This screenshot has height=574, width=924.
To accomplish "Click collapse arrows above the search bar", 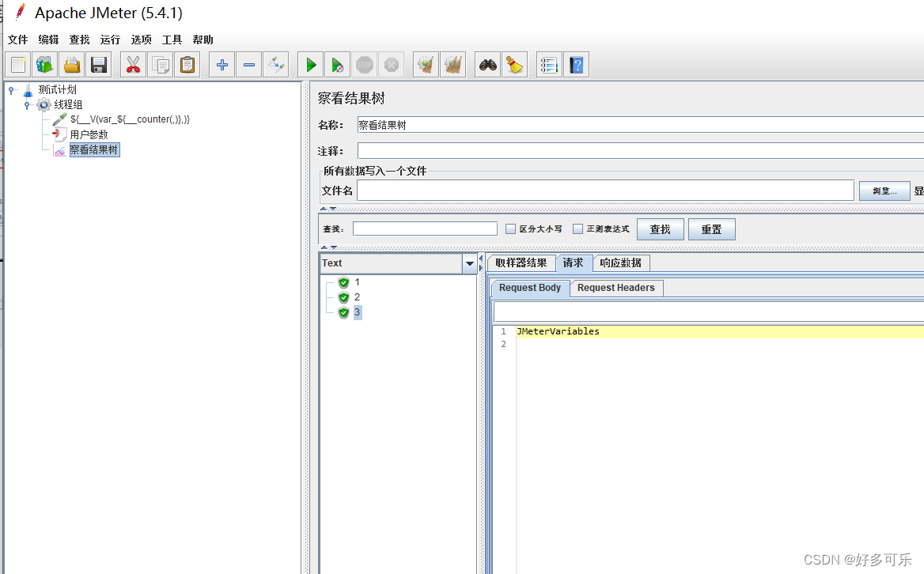I will pyautogui.click(x=328, y=209).
